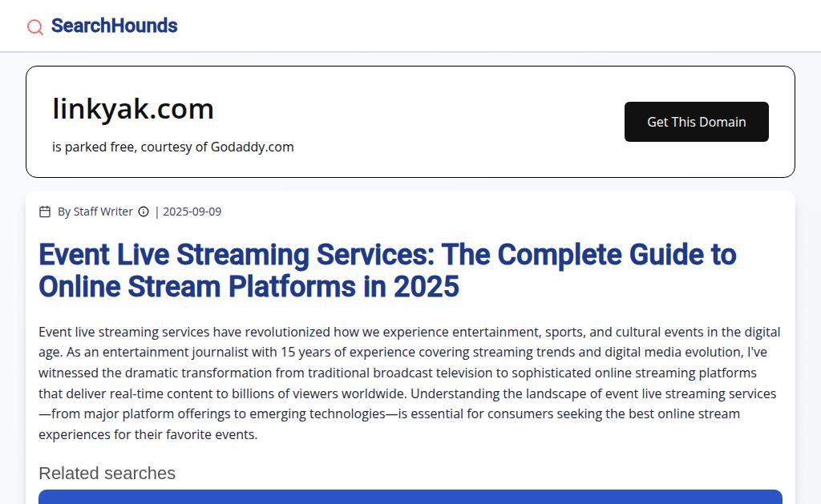821x504 pixels.
Task: Click the calendar icon beside By Staff Writer
Action: tap(45, 212)
